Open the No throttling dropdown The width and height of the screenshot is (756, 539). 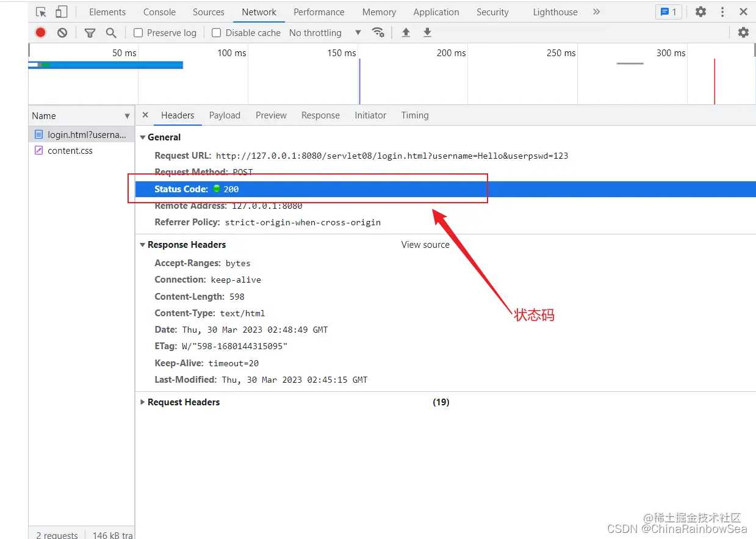tap(325, 33)
